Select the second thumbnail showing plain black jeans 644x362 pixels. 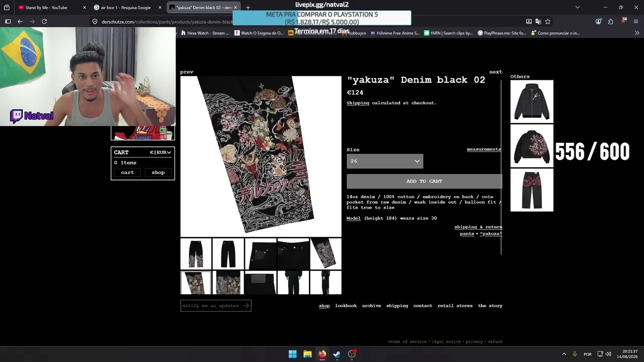(228, 253)
